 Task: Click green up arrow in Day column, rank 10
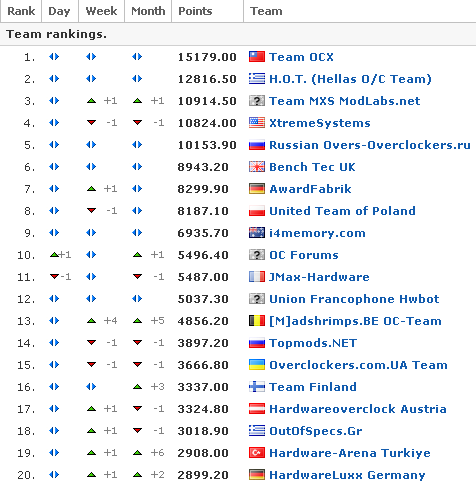(x=54, y=255)
